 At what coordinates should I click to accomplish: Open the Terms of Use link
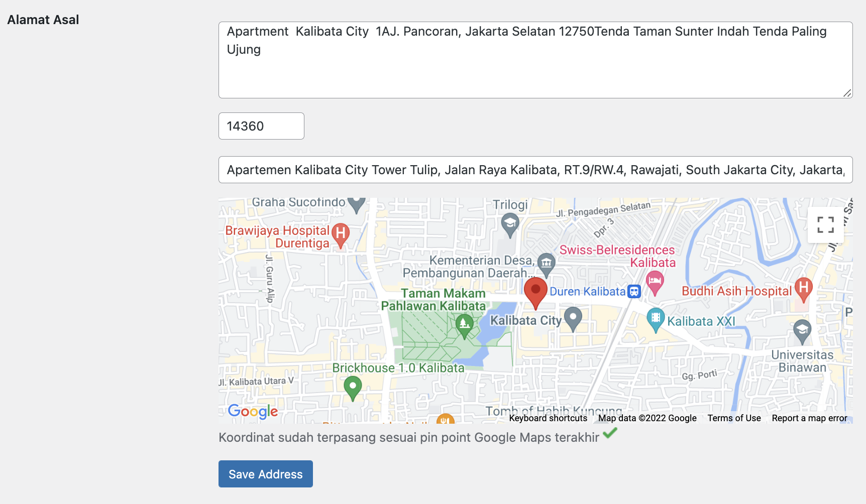pos(734,418)
